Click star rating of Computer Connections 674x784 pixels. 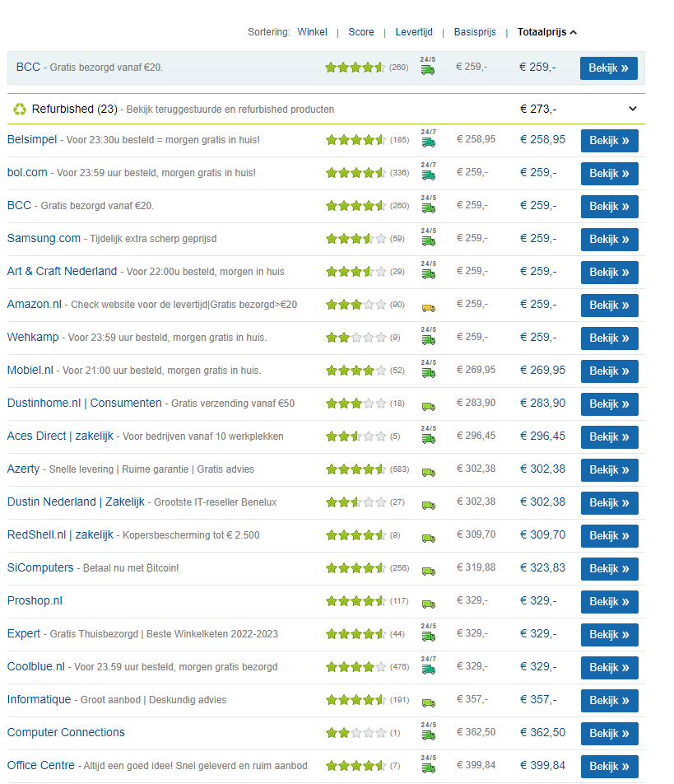[x=356, y=733]
